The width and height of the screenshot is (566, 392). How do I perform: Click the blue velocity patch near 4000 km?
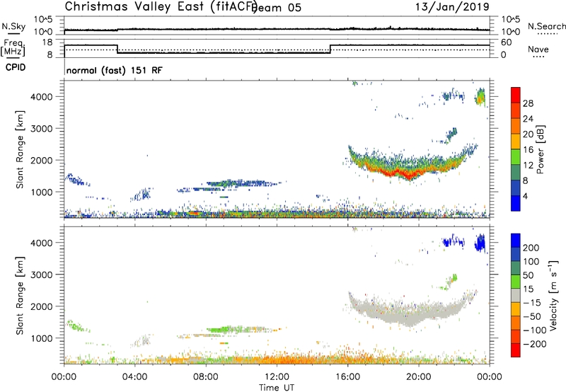[x=480, y=243]
